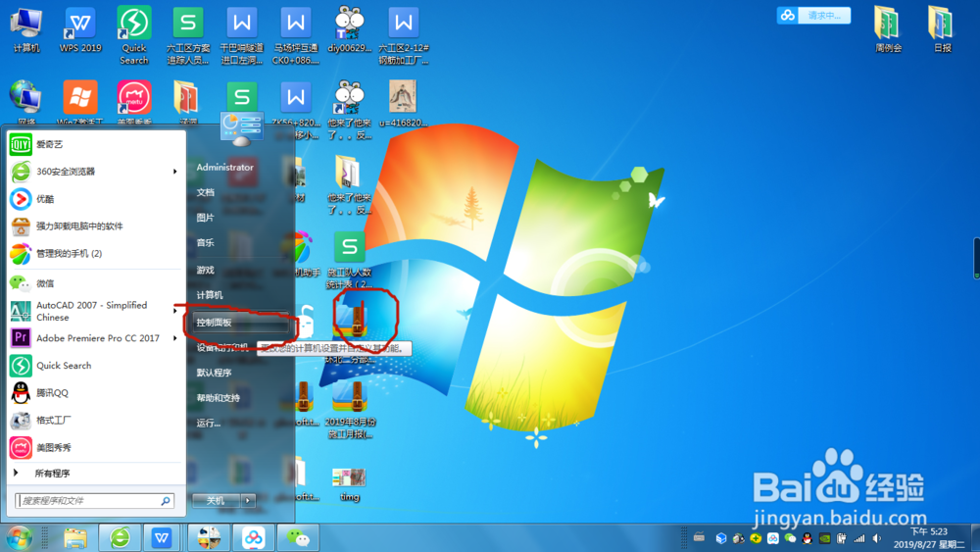Image resolution: width=980 pixels, height=552 pixels.
Task: Click the search magnifier in start menu
Action: coord(166,501)
